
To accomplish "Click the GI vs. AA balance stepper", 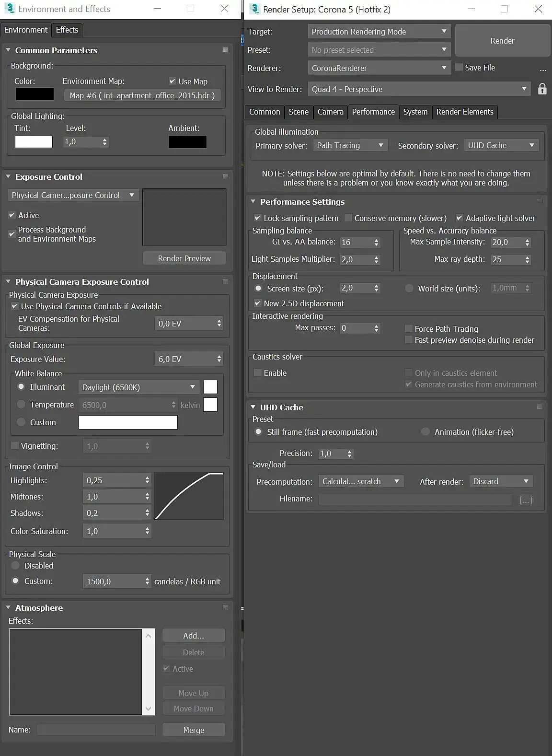I will (x=377, y=243).
